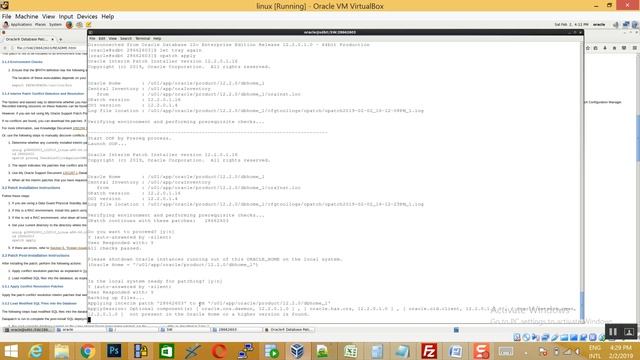Image resolution: width=640 pixels, height=360 pixels.
Task: Click the Firefox home icon
Action: [614, 48]
